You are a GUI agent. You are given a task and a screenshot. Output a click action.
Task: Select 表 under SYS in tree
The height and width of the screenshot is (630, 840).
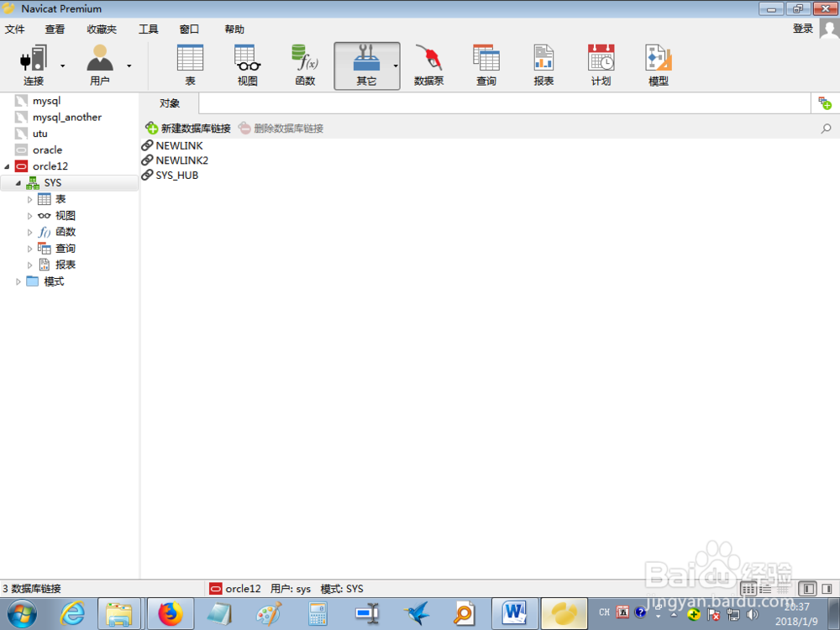point(60,199)
